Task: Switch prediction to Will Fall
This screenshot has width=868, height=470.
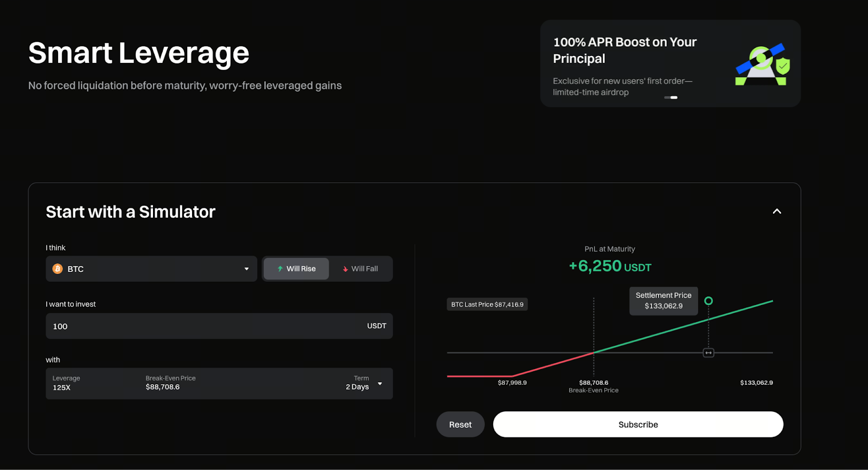Action: point(360,269)
